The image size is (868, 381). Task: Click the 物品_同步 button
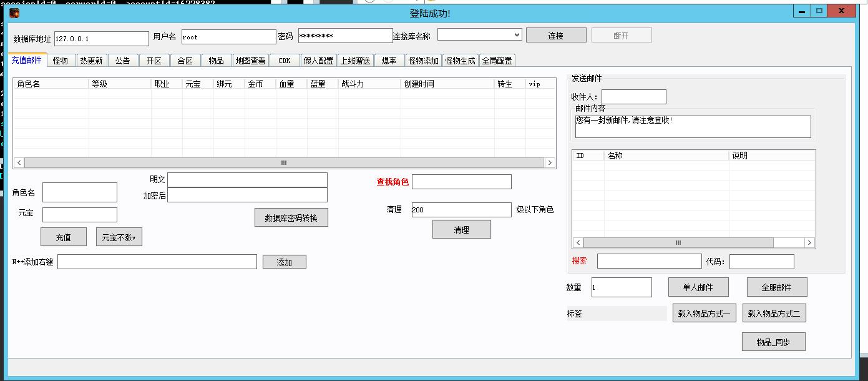click(x=773, y=342)
